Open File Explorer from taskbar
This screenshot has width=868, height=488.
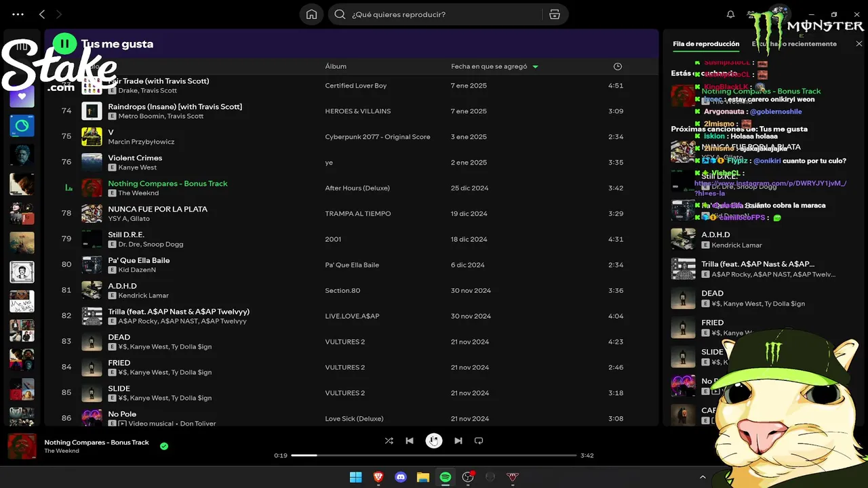click(x=423, y=477)
